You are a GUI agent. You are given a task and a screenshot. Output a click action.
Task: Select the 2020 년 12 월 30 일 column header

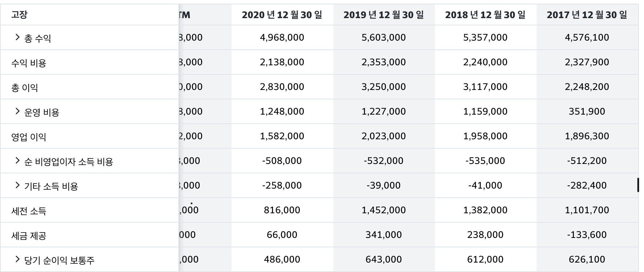[282, 15]
